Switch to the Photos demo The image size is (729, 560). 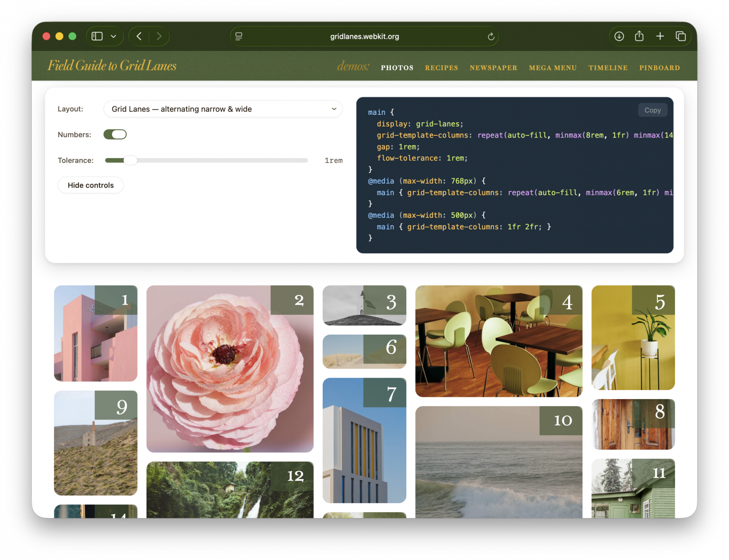click(397, 68)
